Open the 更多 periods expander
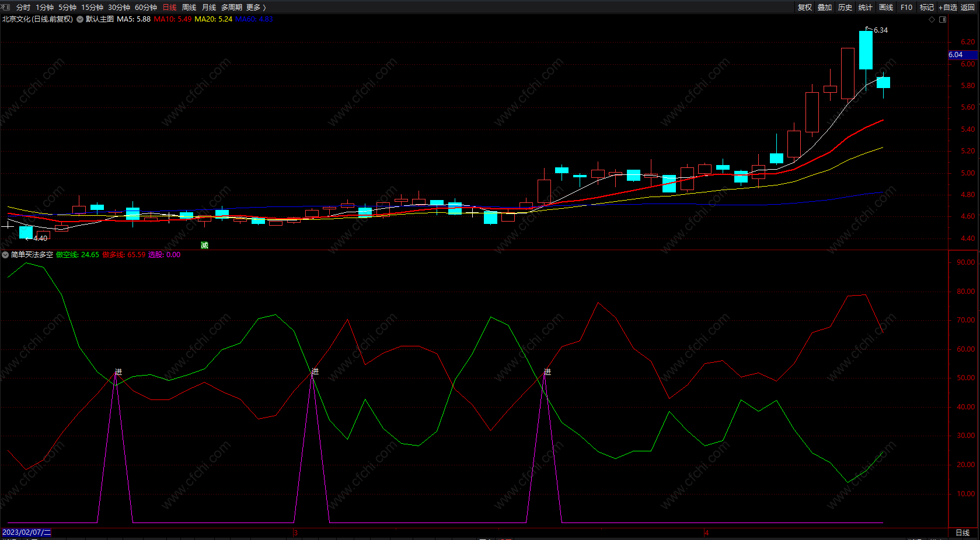 pyautogui.click(x=256, y=7)
